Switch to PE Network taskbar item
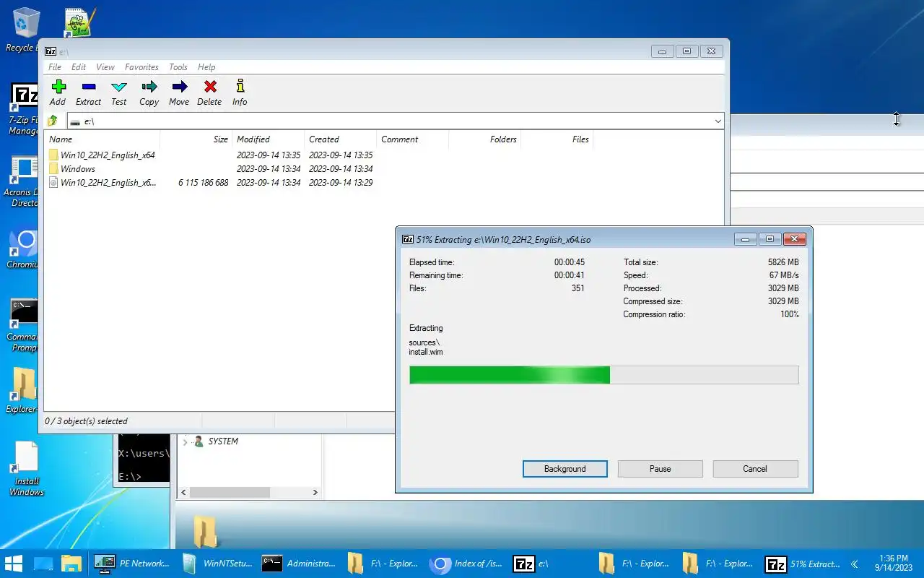Screen dimensions: 924x578 coord(133,564)
